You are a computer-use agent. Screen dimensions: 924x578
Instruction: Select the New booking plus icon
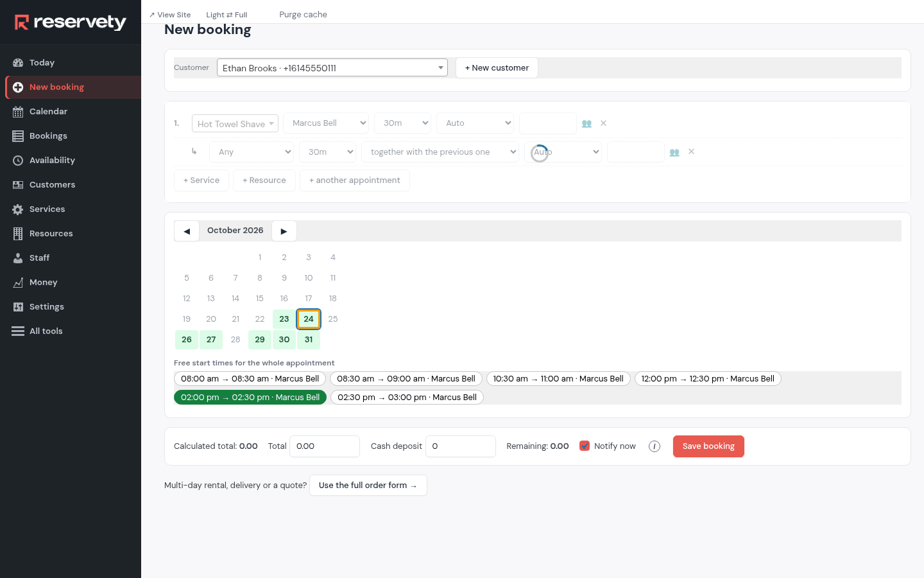[x=18, y=87]
